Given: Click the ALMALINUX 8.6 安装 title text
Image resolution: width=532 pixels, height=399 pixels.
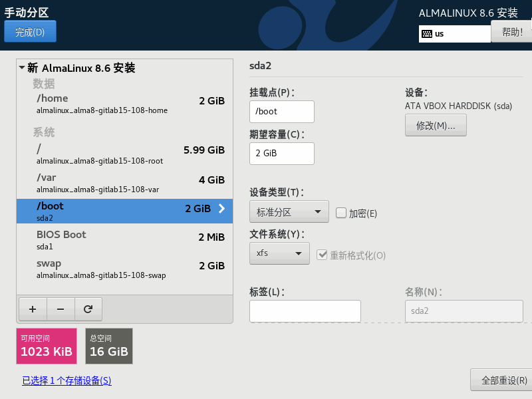Looking at the screenshot, I should coord(468,13).
